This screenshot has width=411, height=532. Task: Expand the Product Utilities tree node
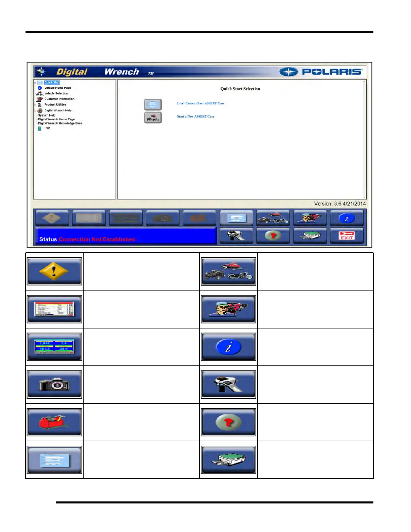pyautogui.click(x=35, y=105)
